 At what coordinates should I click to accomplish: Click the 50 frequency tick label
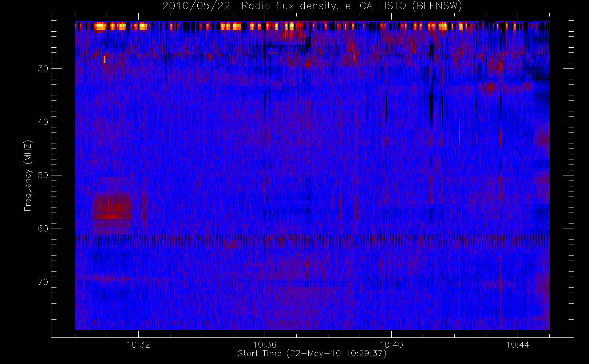[x=43, y=175]
